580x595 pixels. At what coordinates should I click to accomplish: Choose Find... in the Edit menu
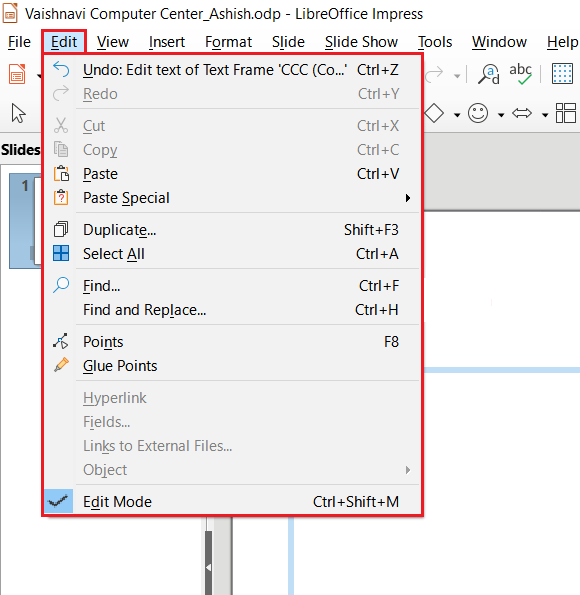pos(232,286)
